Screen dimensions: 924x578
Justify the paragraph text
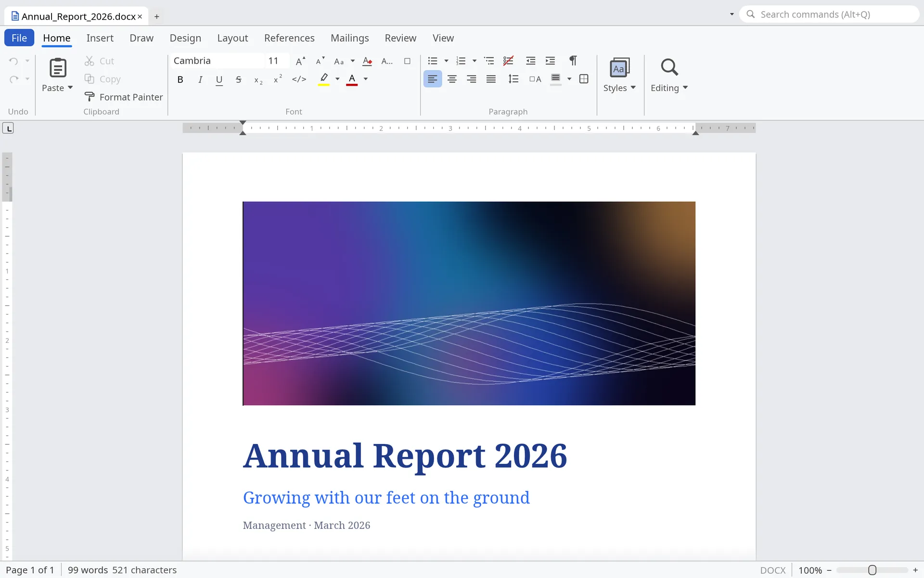click(491, 79)
